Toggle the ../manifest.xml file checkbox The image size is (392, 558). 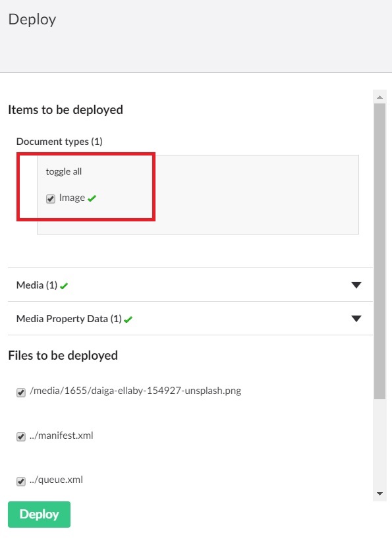point(21,436)
